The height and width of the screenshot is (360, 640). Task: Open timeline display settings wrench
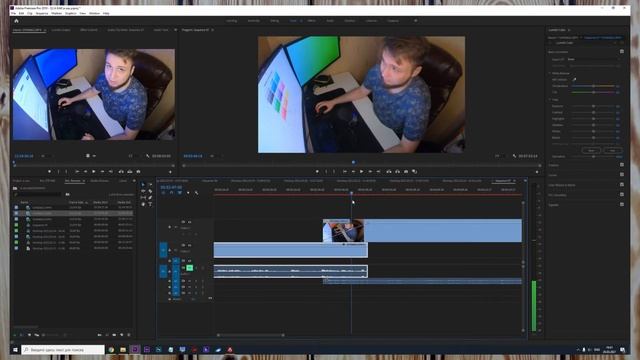tap(196, 193)
